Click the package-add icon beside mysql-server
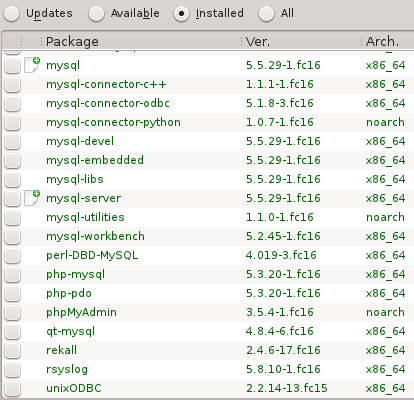Image resolution: width=414 pixels, height=400 pixels. (32, 198)
